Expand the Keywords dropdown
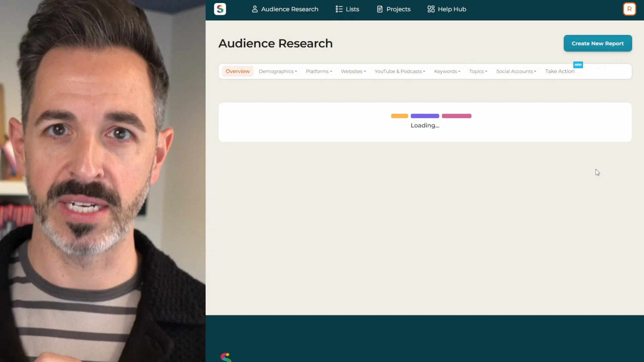The image size is (644, 362). click(x=447, y=71)
